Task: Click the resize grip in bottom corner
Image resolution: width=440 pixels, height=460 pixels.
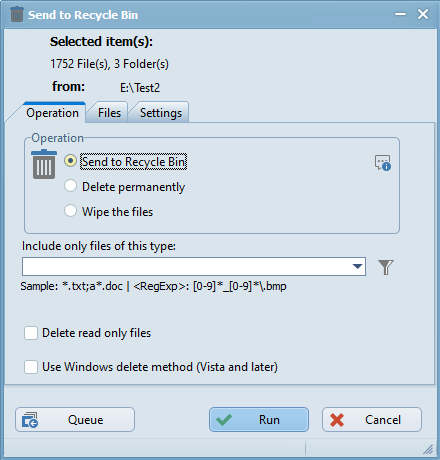Action: (x=428, y=449)
